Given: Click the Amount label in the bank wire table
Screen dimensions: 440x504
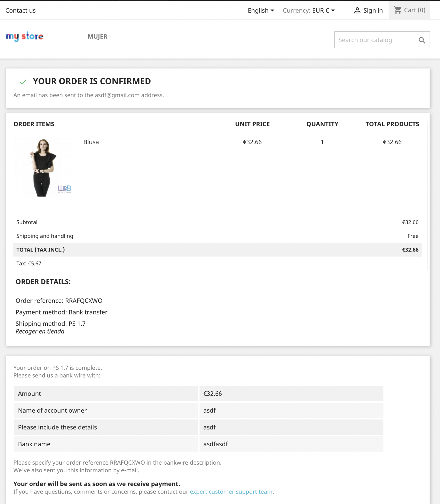Looking at the screenshot, I should click(x=29, y=394).
